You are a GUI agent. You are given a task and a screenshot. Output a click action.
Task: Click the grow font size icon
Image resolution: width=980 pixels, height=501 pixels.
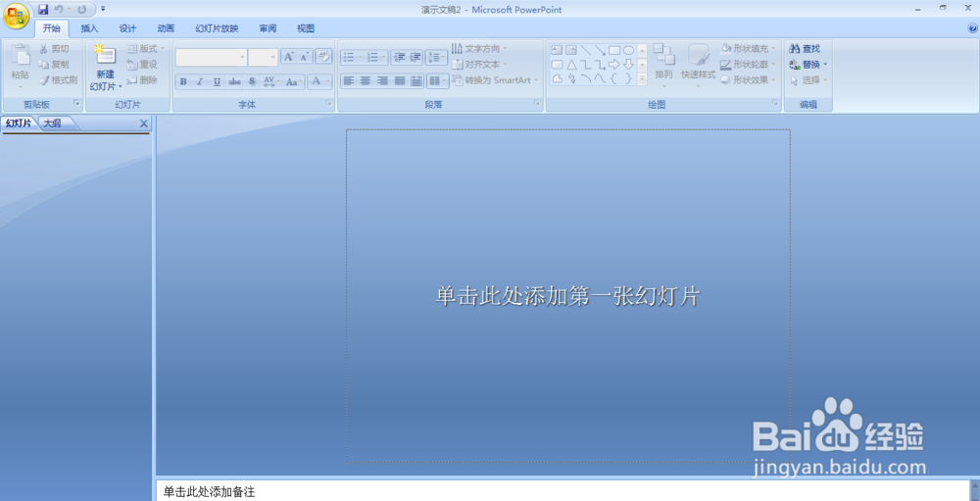(289, 57)
